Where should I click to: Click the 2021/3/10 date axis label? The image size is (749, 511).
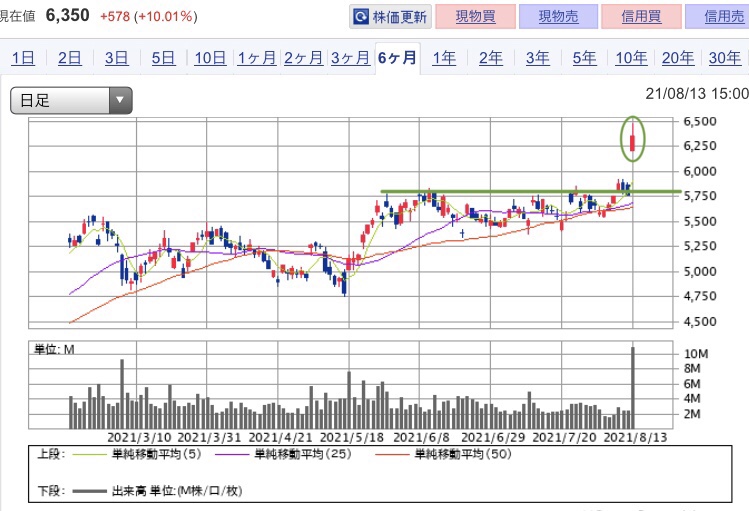(139, 437)
